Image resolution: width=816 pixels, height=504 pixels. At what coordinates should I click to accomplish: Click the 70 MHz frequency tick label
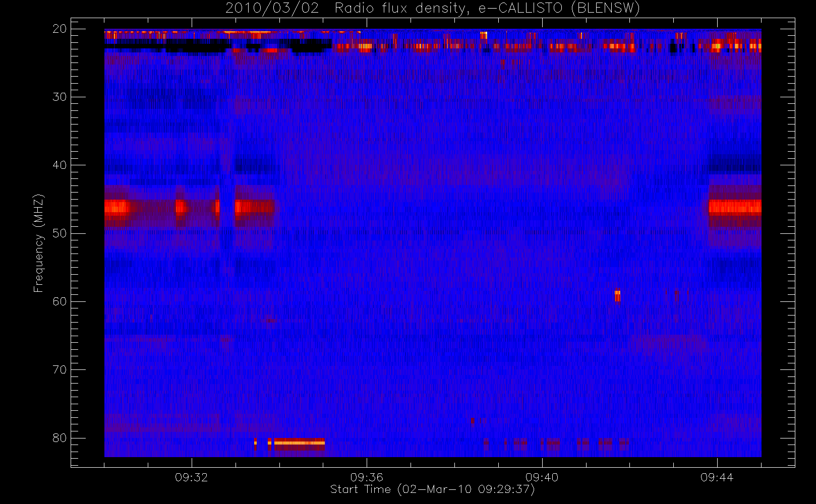(x=60, y=369)
